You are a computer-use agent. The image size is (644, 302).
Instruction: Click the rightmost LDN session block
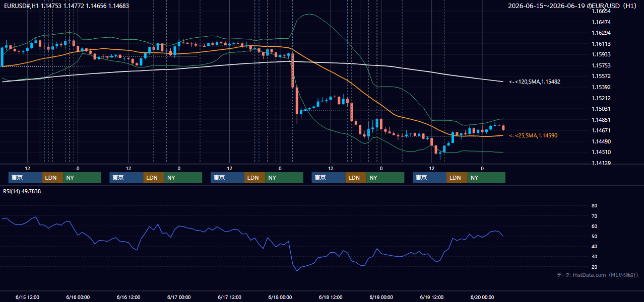[457, 178]
